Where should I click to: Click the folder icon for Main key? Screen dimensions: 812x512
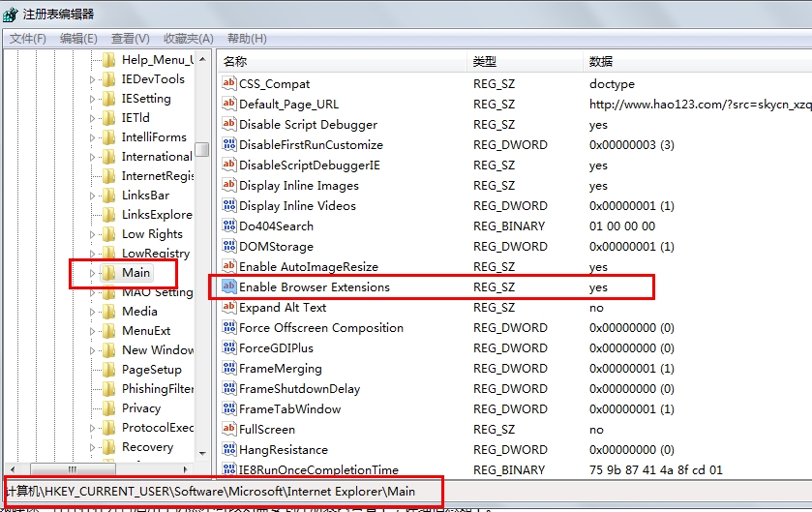(109, 273)
